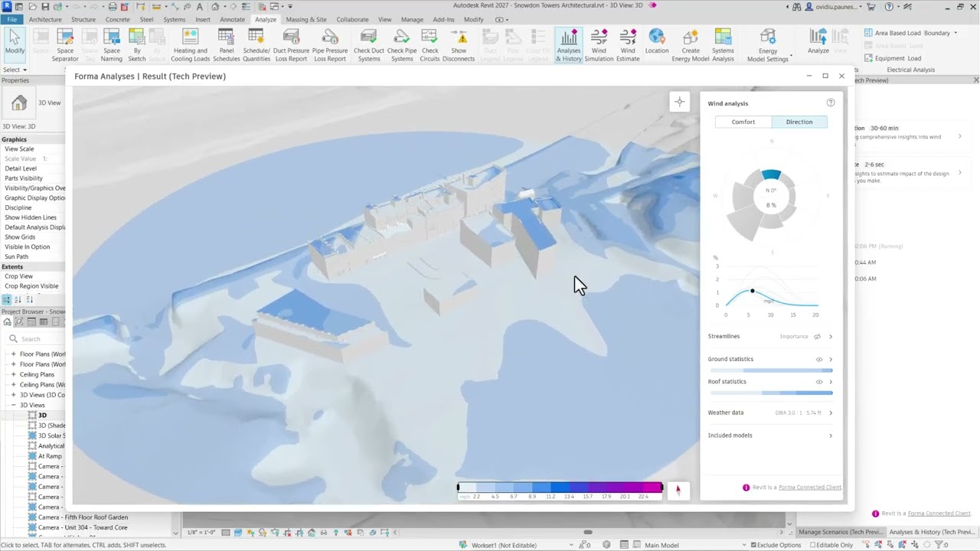
Task: Click Equipment Load button
Action: pos(893,58)
